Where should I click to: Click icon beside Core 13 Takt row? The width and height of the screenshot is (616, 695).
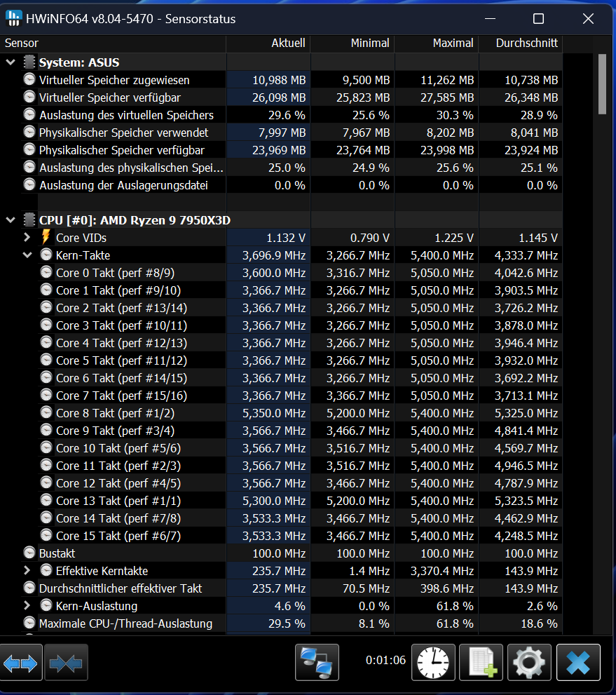[x=46, y=500]
